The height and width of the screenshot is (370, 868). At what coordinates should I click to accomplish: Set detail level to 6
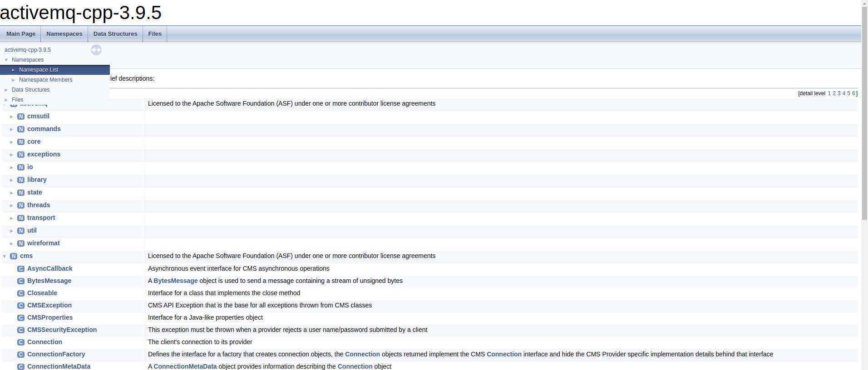(853, 93)
